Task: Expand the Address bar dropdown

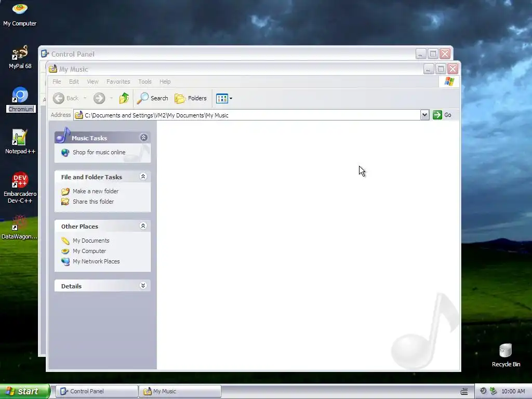Action: coord(424,115)
